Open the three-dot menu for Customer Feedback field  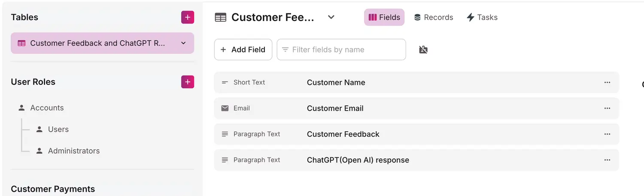tap(607, 134)
